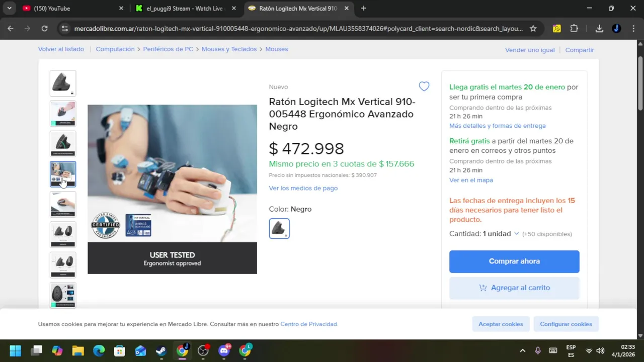Click the mercadolibre URL address bar

(x=298, y=29)
